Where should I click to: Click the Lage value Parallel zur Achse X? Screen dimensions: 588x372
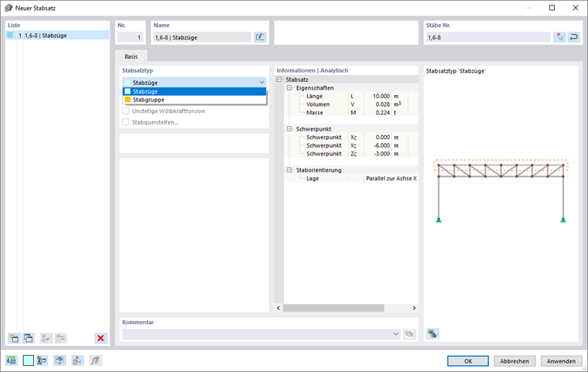click(x=391, y=179)
